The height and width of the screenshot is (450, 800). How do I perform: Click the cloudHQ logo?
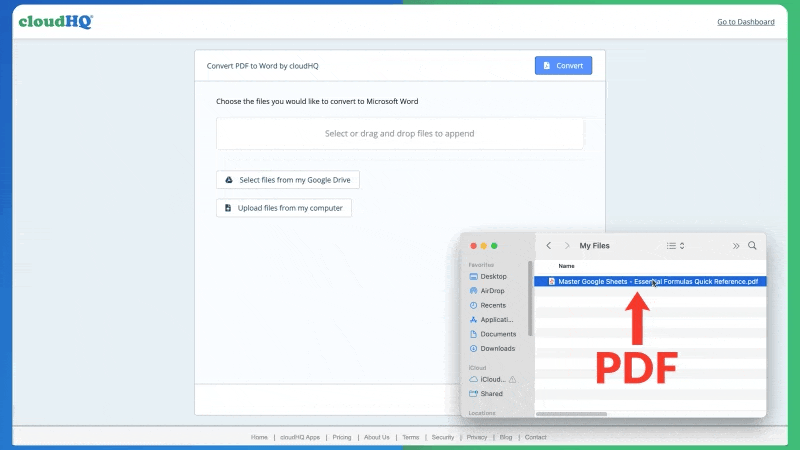(x=56, y=21)
